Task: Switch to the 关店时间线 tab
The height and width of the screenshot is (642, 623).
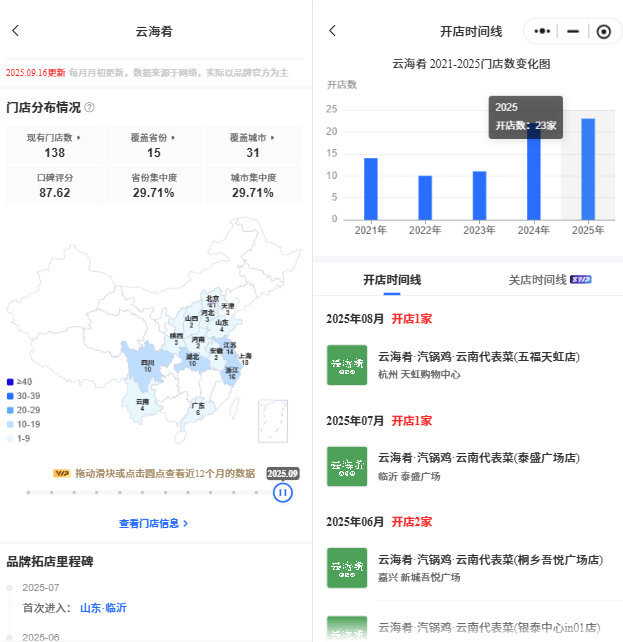Action: click(x=537, y=280)
